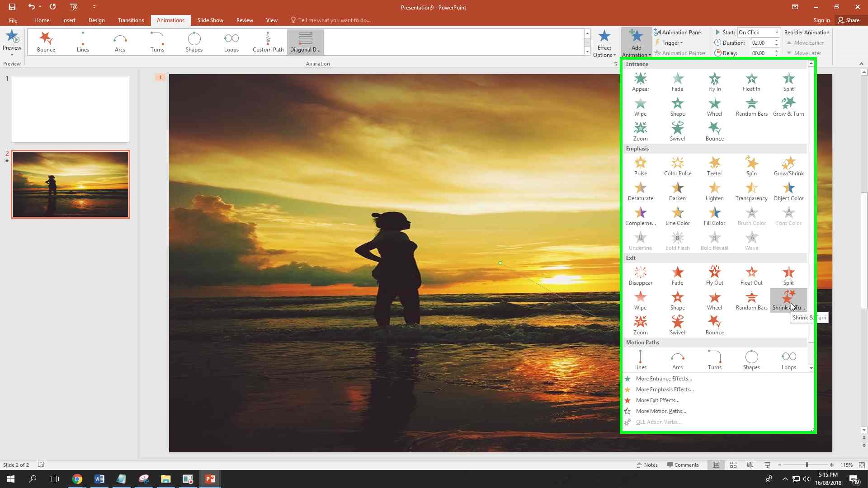Screen dimensions: 868x488
Task: Switch to Reading View in status bar
Action: point(750,465)
